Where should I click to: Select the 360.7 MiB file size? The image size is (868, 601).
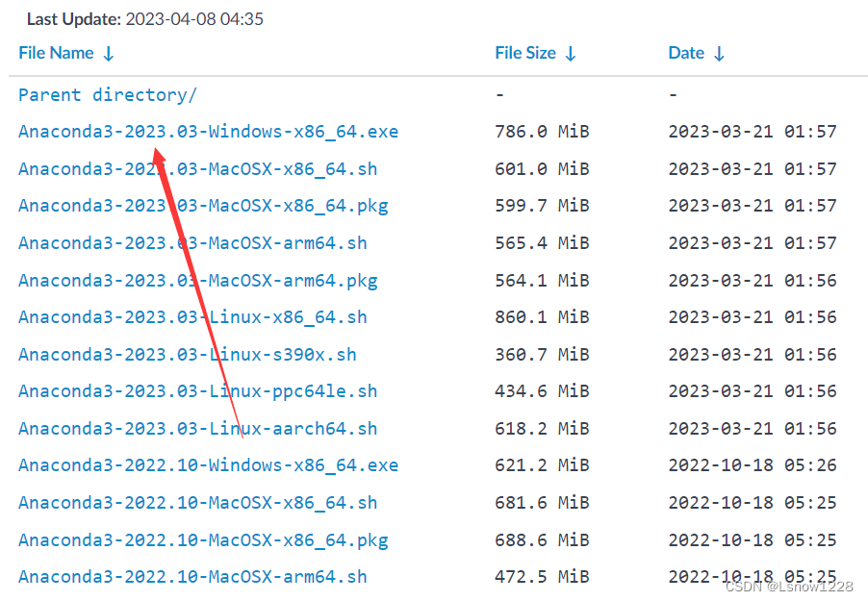point(542,354)
